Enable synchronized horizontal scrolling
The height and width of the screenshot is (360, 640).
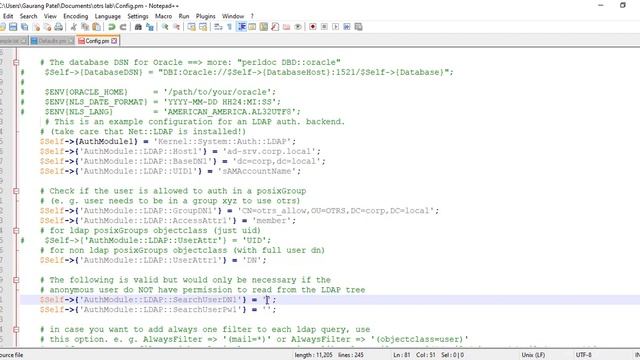pos(203,27)
